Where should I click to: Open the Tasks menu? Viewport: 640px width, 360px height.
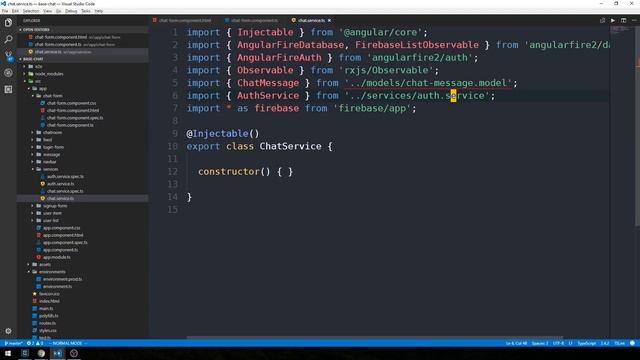86,11
